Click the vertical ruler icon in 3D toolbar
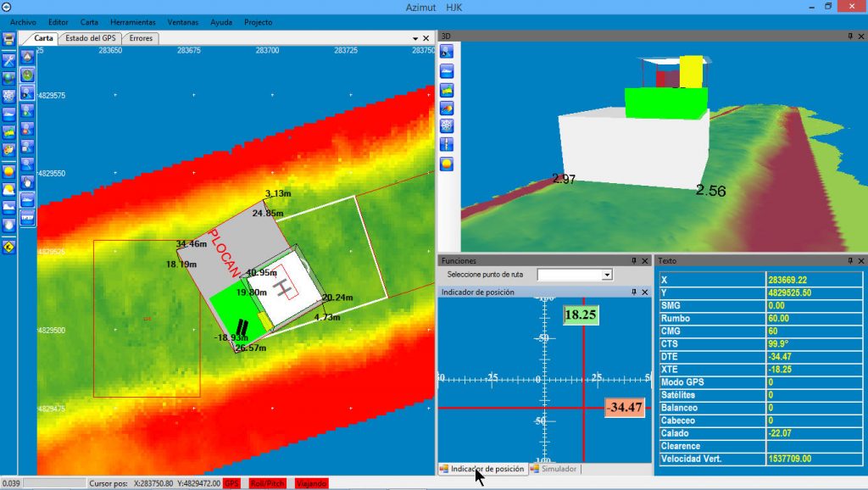The image size is (868, 490). coord(447,144)
